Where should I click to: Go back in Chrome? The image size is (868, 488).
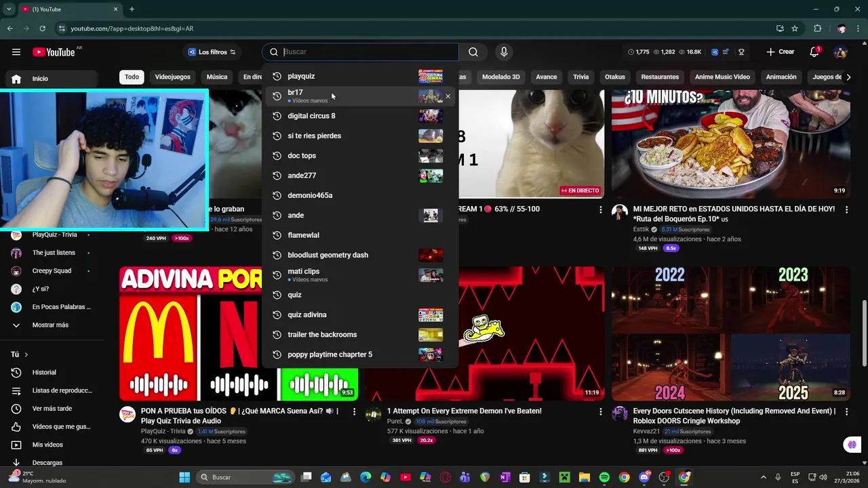coord(9,28)
